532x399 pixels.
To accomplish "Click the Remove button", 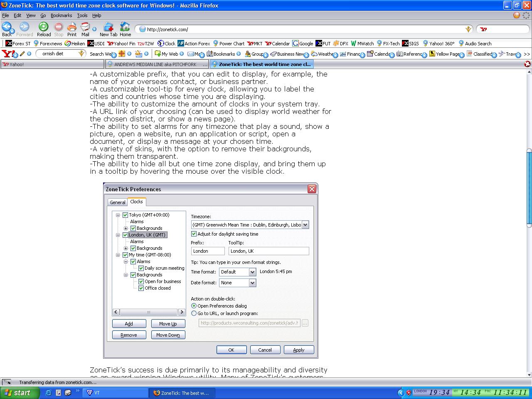I will (x=129, y=335).
